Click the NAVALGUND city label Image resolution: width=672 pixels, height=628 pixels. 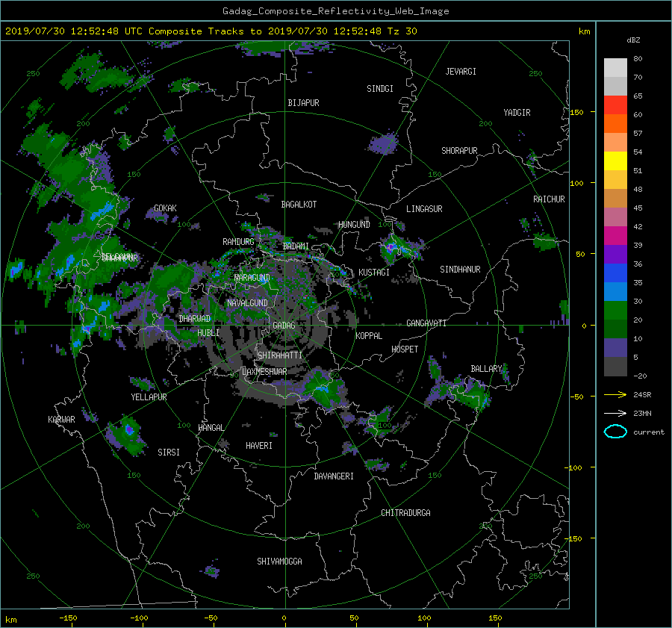(x=247, y=303)
